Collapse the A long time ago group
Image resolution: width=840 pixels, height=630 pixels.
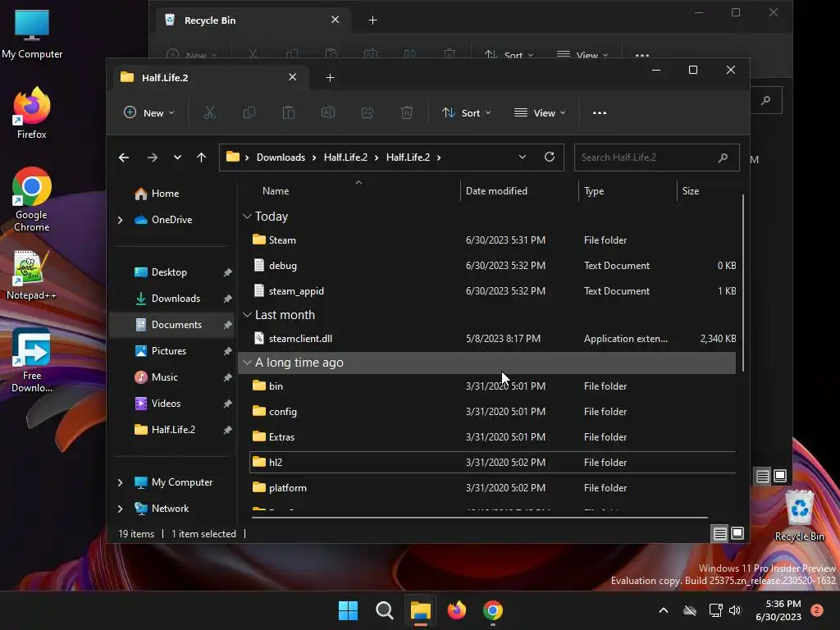click(x=247, y=363)
